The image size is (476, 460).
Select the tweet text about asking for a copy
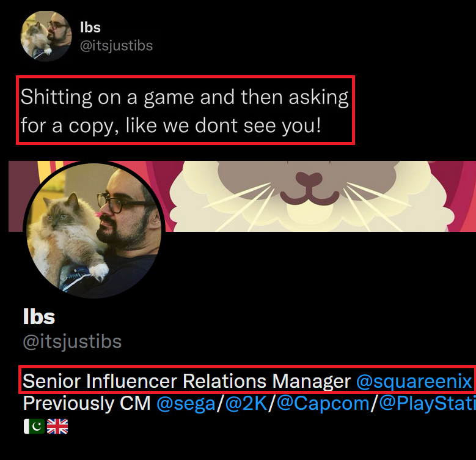point(185,111)
